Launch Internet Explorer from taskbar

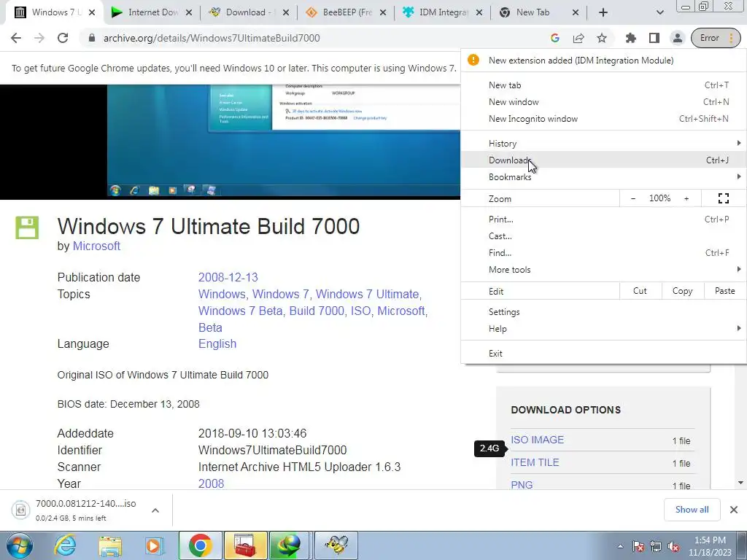click(x=65, y=545)
